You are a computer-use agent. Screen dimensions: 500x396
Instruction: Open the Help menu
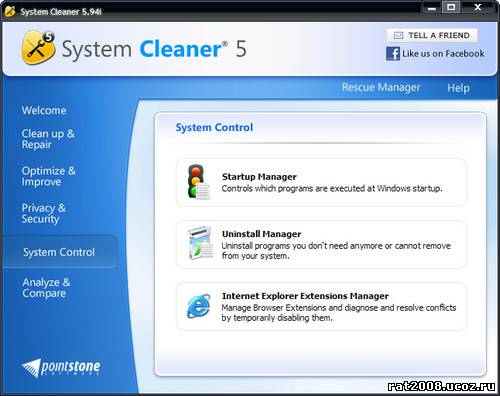point(458,88)
